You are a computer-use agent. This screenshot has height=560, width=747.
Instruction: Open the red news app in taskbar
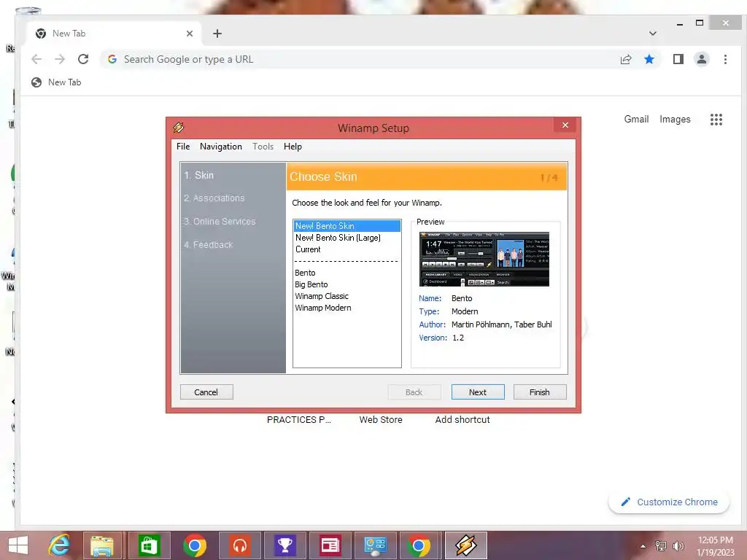pos(330,545)
